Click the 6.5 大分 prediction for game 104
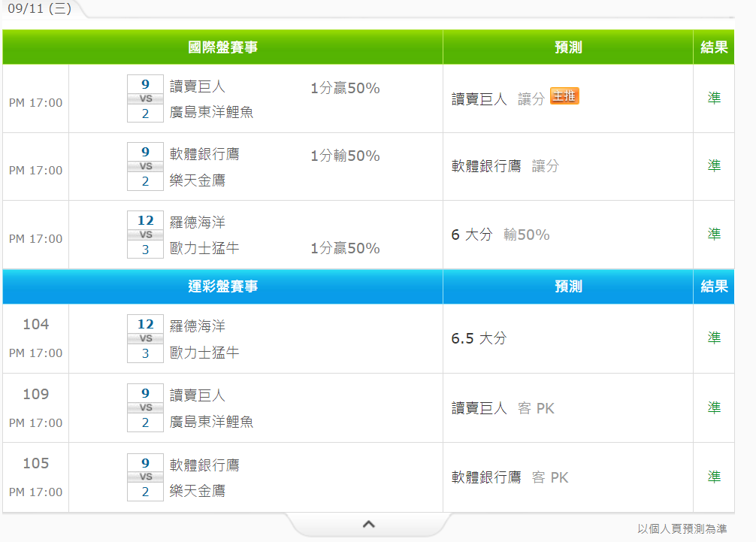This screenshot has width=756, height=542. click(479, 338)
